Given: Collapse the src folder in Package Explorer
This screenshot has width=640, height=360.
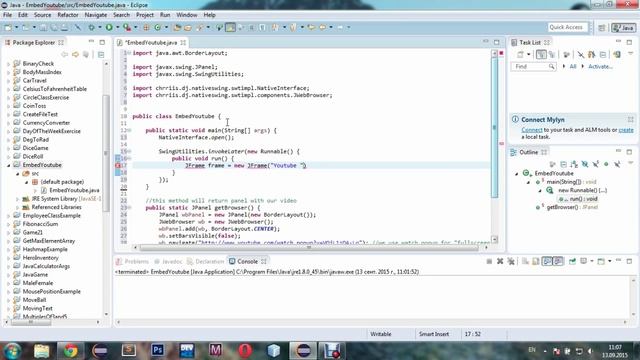Looking at the screenshot, I should tap(18, 173).
